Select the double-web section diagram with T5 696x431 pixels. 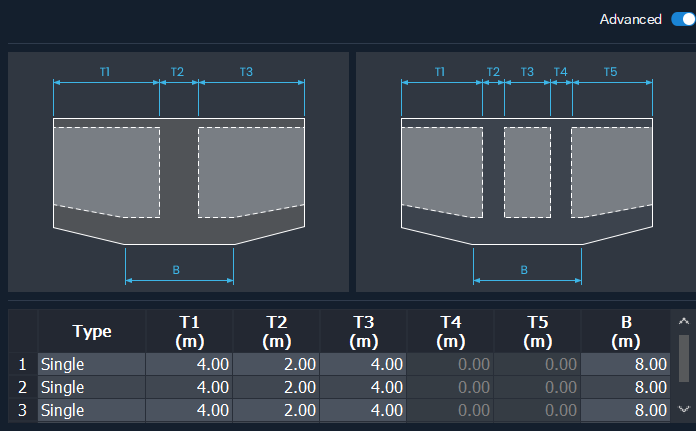click(x=526, y=172)
